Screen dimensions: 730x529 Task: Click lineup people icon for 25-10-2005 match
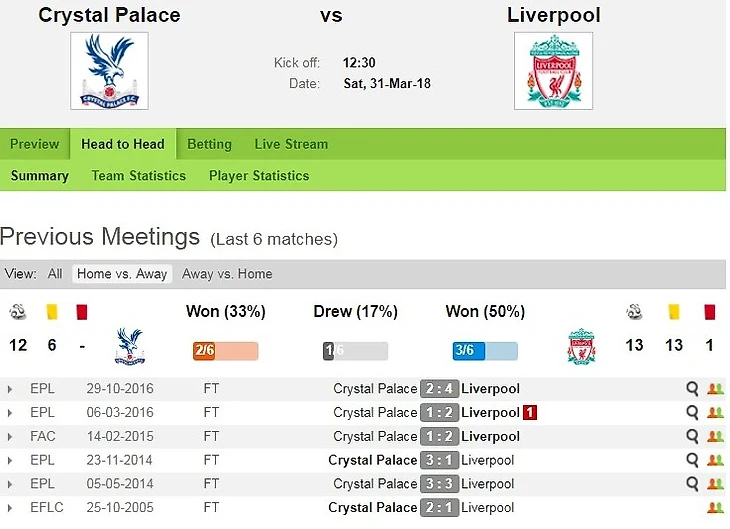714,508
